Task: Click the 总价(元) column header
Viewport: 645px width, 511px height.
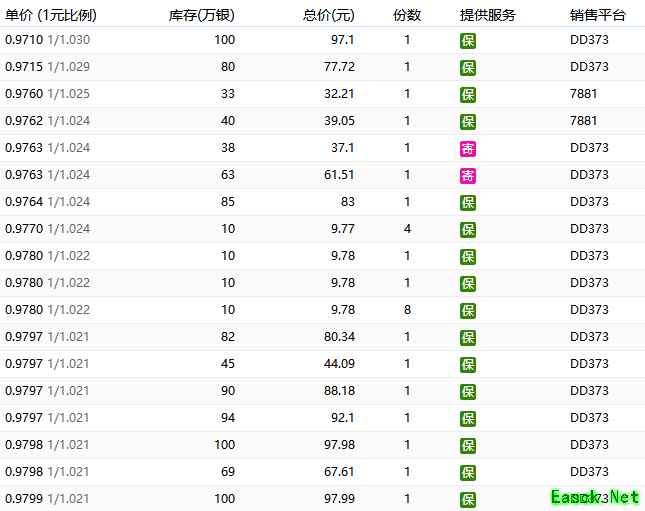Action: [x=328, y=14]
